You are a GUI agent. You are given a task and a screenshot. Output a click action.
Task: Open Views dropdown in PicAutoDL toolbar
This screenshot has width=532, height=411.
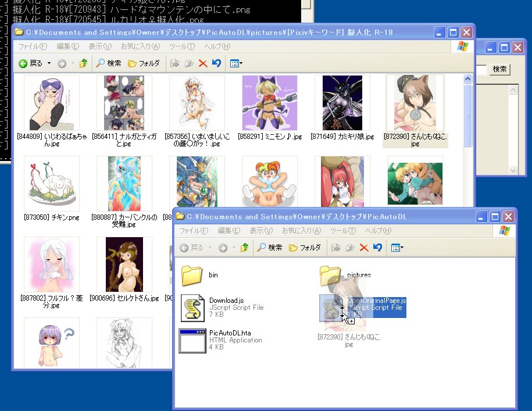(397, 248)
